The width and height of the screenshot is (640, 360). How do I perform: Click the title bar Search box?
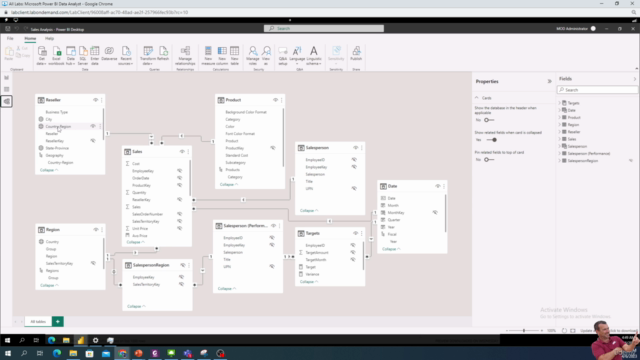pyautogui.click(x=324, y=29)
